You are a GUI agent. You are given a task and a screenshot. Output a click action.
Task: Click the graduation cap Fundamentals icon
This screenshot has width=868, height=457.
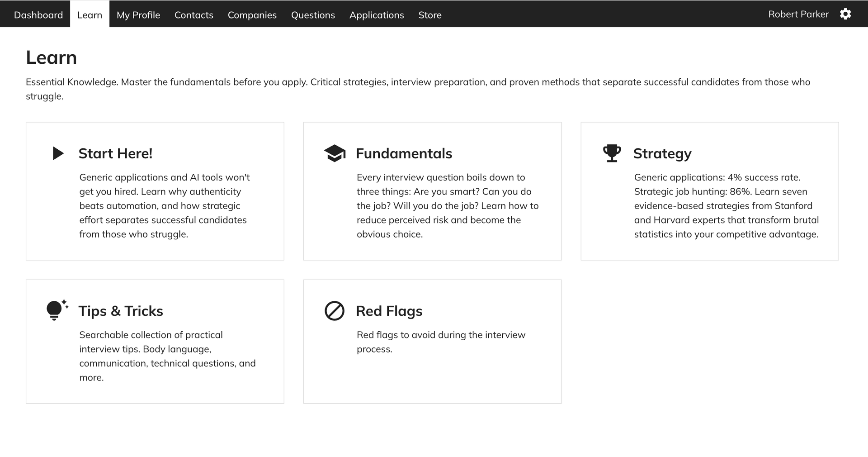tap(335, 153)
